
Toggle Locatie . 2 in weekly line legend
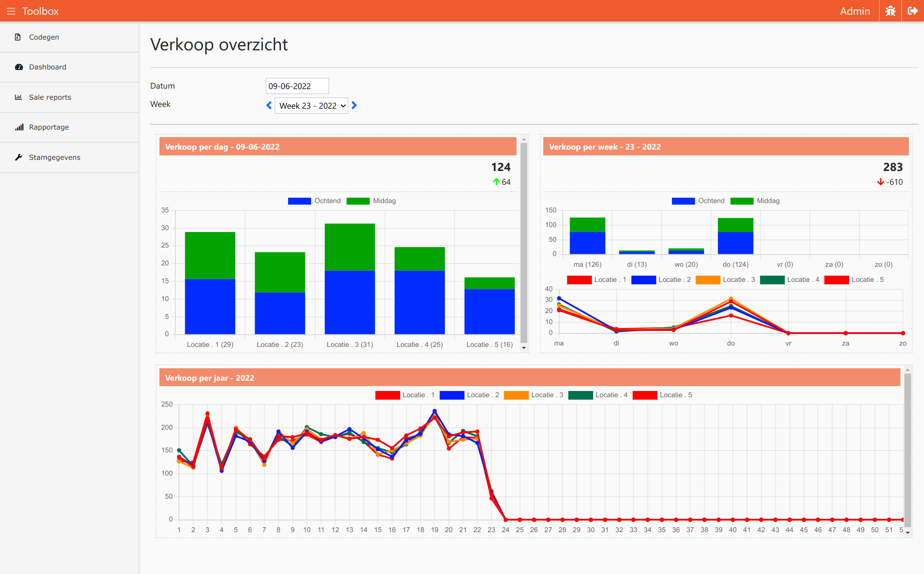(x=661, y=280)
